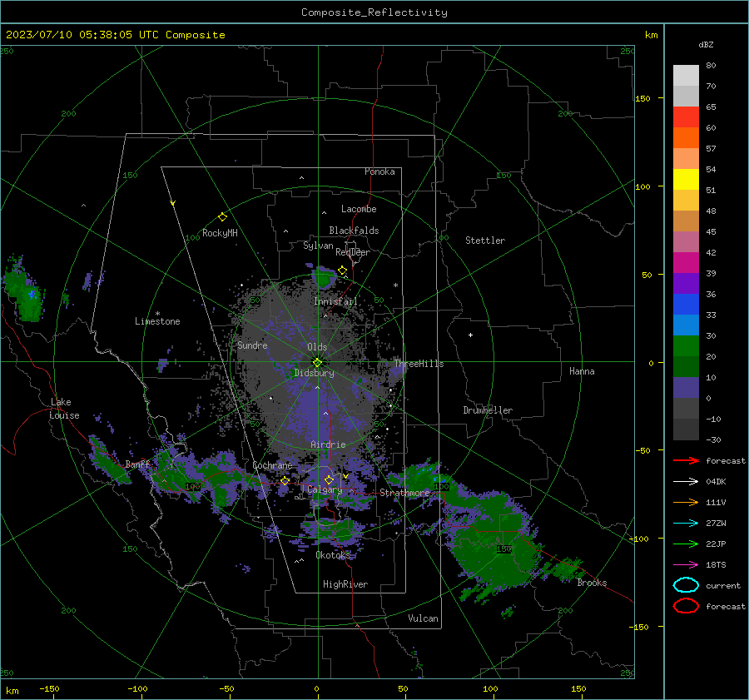This screenshot has width=749, height=700.
Task: Click the green storm cell west of Limestone
Action: pyautogui.click(x=24, y=291)
